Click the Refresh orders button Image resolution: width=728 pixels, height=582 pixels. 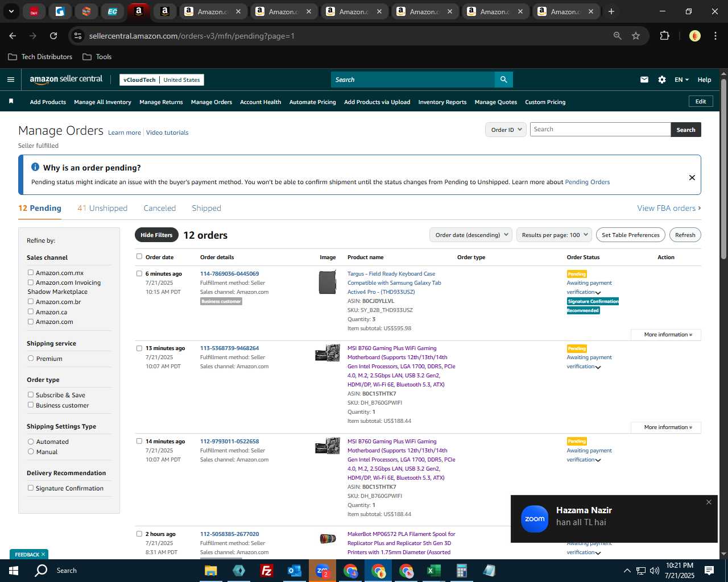685,235
